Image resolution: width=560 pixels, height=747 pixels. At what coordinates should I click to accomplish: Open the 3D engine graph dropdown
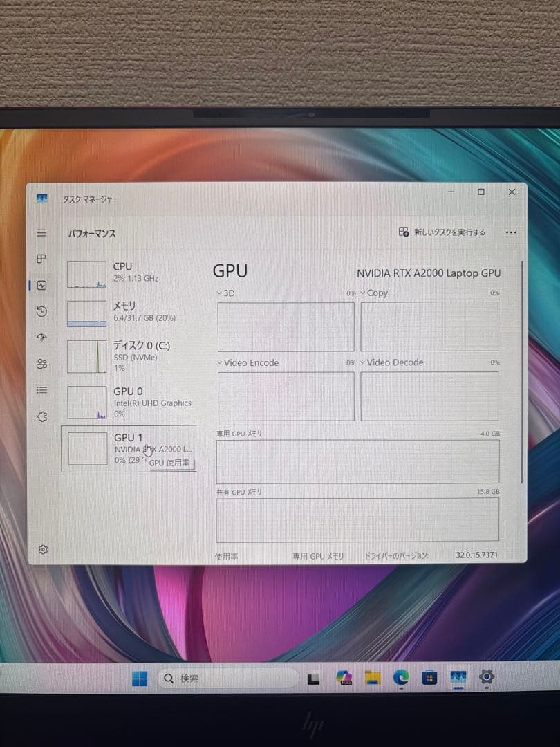tap(225, 293)
